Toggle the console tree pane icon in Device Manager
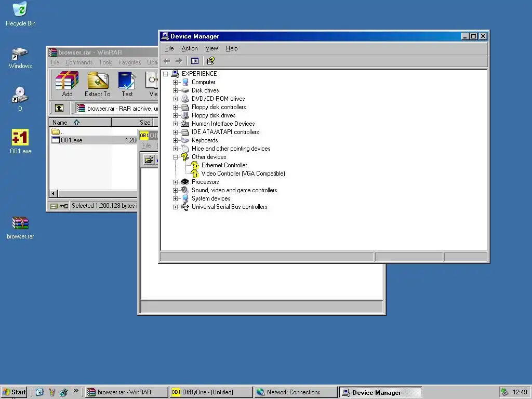The image size is (532, 399). [195, 61]
